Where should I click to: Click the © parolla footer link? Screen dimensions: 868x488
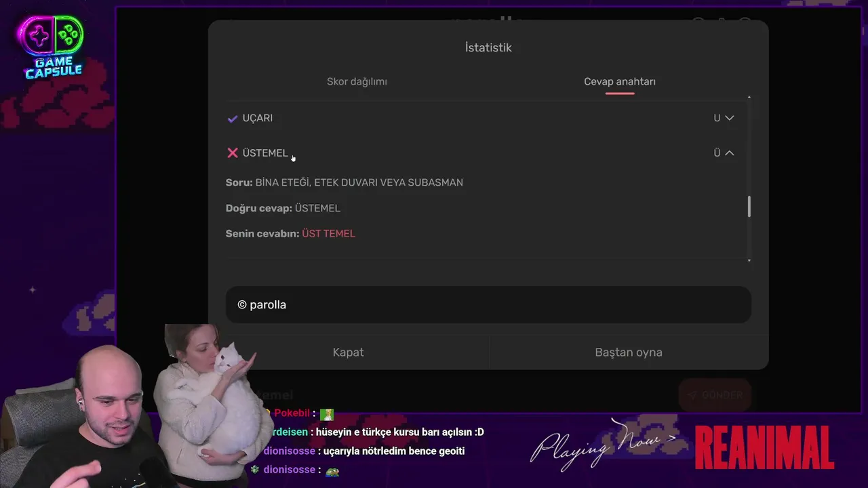(x=262, y=305)
